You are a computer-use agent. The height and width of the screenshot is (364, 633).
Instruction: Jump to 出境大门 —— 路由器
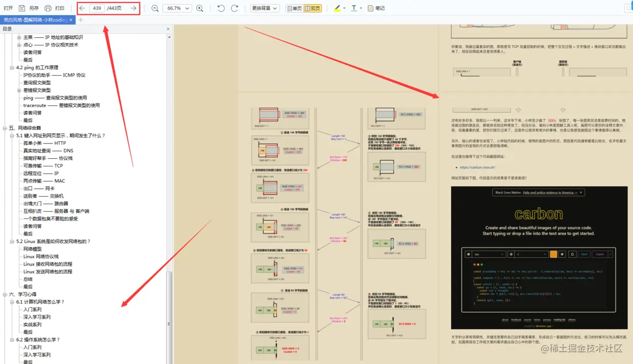pyautogui.click(x=46, y=204)
